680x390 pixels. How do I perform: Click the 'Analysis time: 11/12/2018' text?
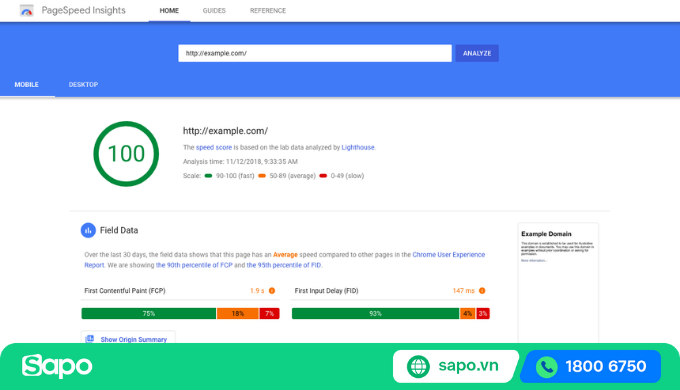(240, 161)
